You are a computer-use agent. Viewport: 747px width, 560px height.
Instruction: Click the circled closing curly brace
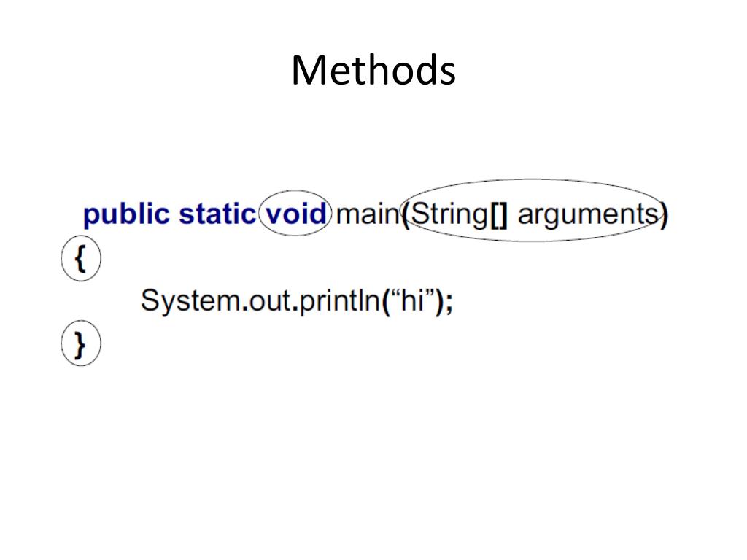coord(80,343)
